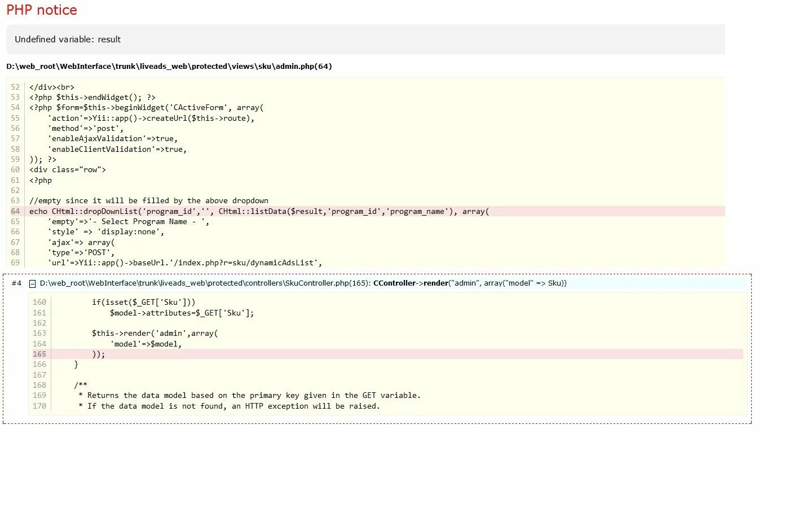Screen dimensions: 812x508
Task: Click highlighted line 165 closing parenthesis
Action: point(99,354)
